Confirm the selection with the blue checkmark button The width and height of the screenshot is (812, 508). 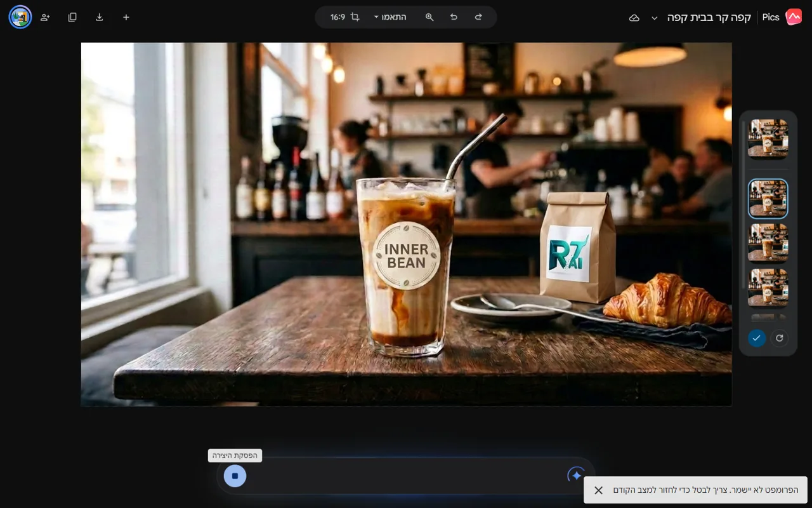point(757,338)
